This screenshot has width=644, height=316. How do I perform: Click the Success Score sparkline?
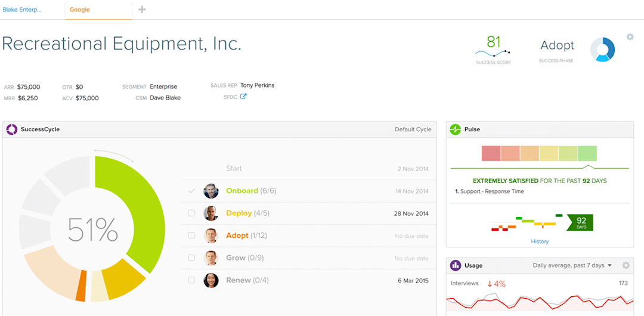493,53
